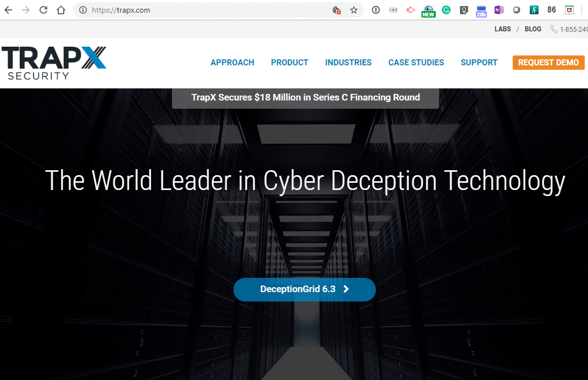This screenshot has width=588, height=380.
Task: Click the REQUEST DEMO button
Action: [x=548, y=63]
